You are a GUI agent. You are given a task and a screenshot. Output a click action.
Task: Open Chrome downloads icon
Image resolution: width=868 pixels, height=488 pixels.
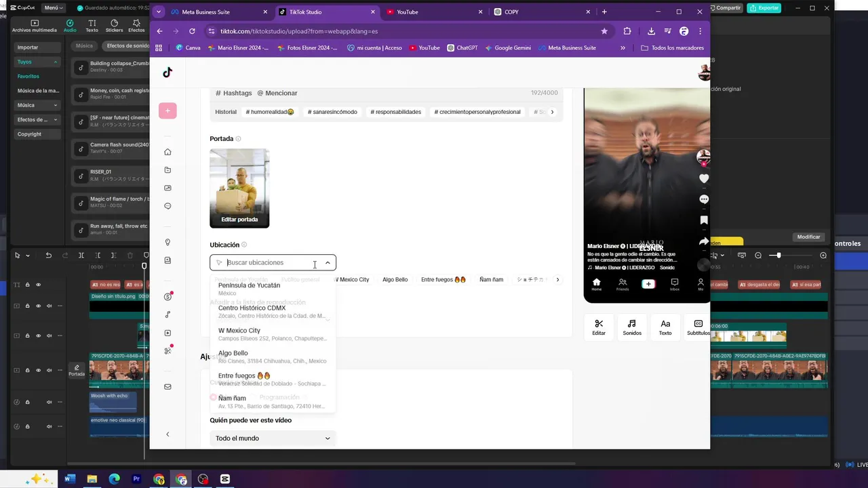pos(651,31)
